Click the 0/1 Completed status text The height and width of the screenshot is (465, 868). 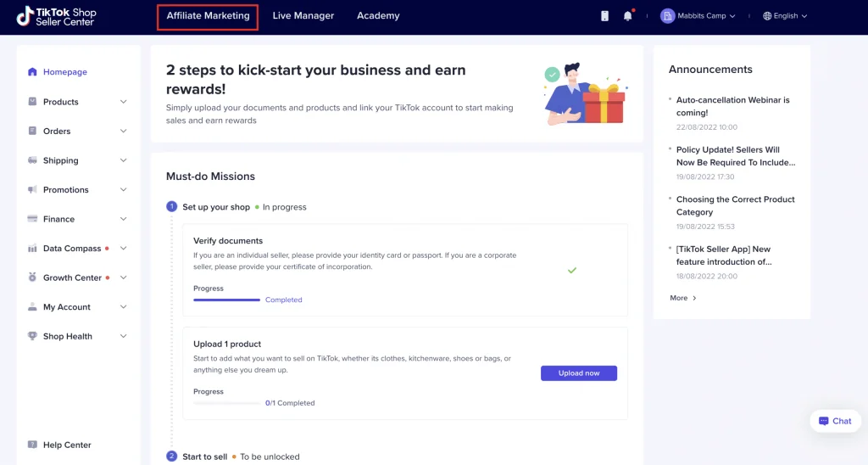click(x=290, y=403)
